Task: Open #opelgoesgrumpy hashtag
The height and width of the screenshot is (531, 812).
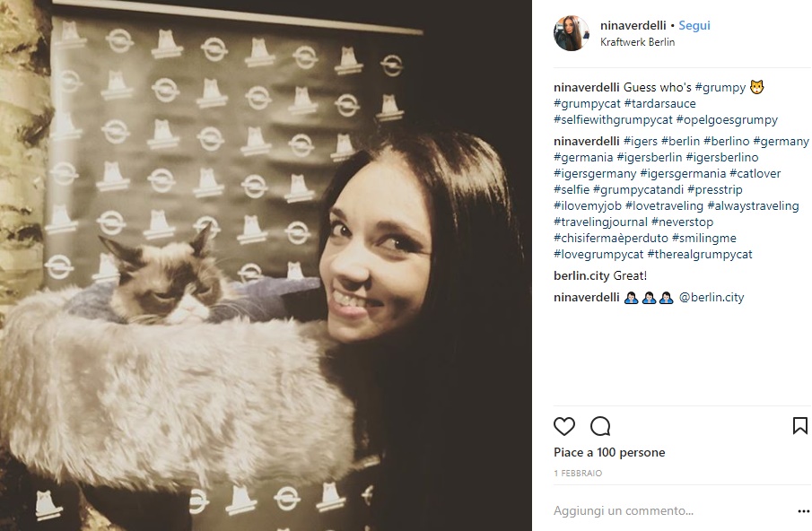Action: 727,119
